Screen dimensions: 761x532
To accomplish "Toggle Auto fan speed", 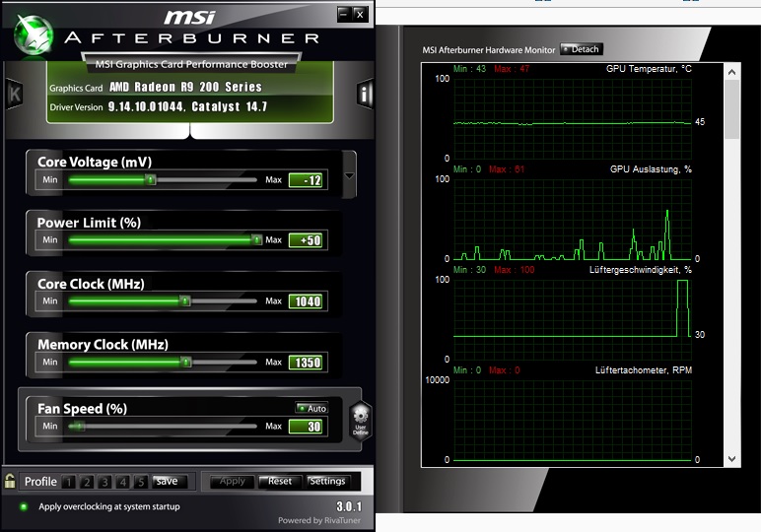I will tap(311, 408).
